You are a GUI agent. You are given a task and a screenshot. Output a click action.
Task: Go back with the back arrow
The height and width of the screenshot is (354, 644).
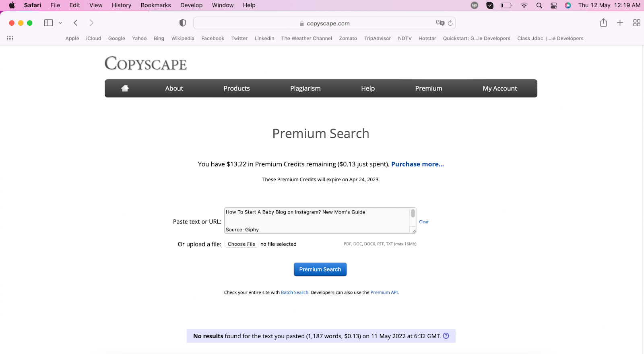coord(76,23)
